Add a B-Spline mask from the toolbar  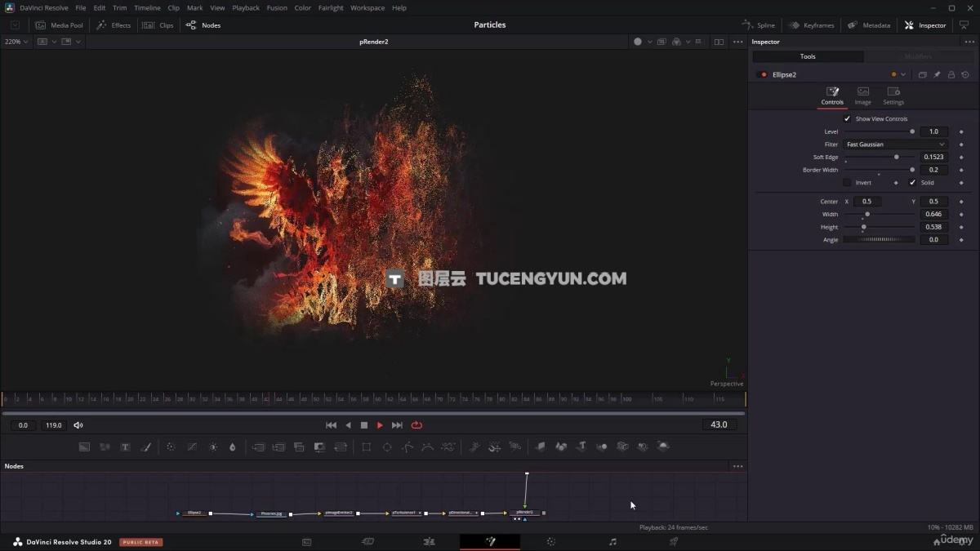(427, 447)
